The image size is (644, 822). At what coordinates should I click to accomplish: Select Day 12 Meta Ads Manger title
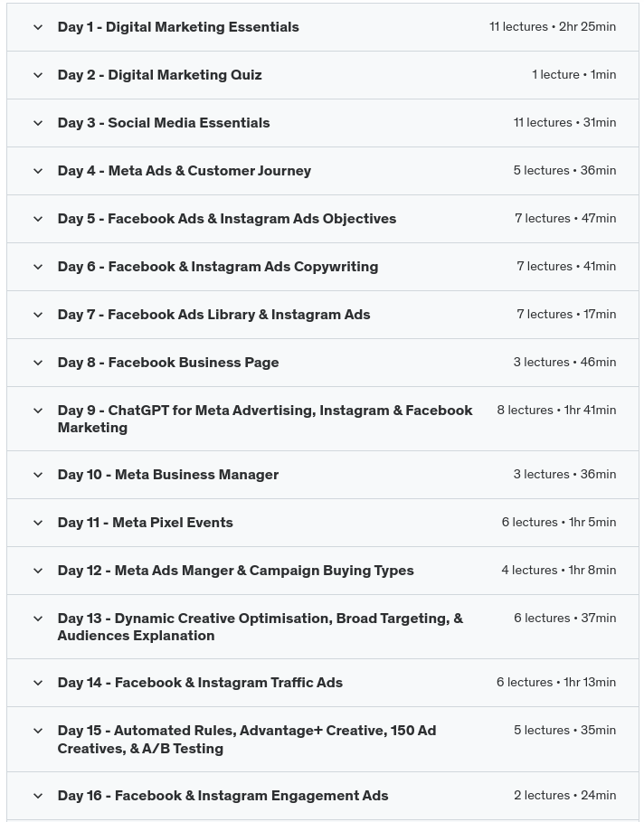[235, 571]
